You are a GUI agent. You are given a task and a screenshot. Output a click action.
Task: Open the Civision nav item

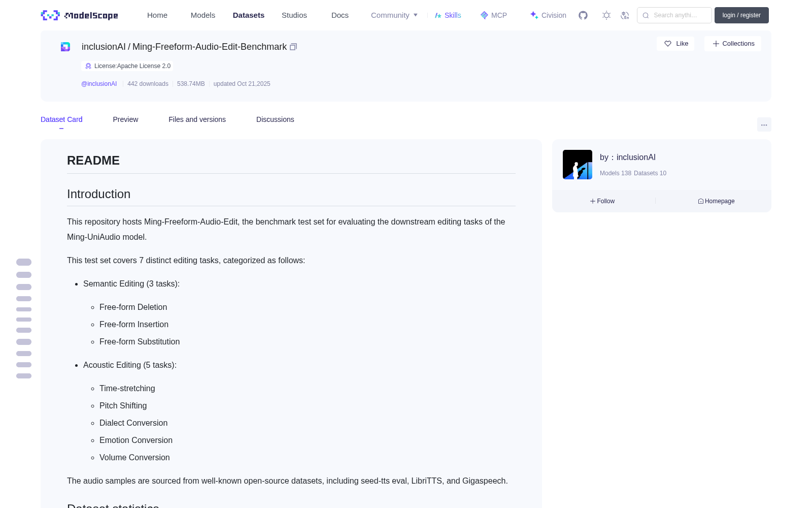click(x=548, y=15)
